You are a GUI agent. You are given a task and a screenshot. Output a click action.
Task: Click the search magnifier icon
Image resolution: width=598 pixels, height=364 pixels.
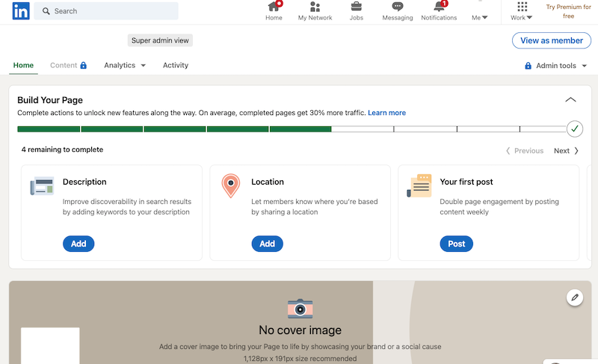46,11
